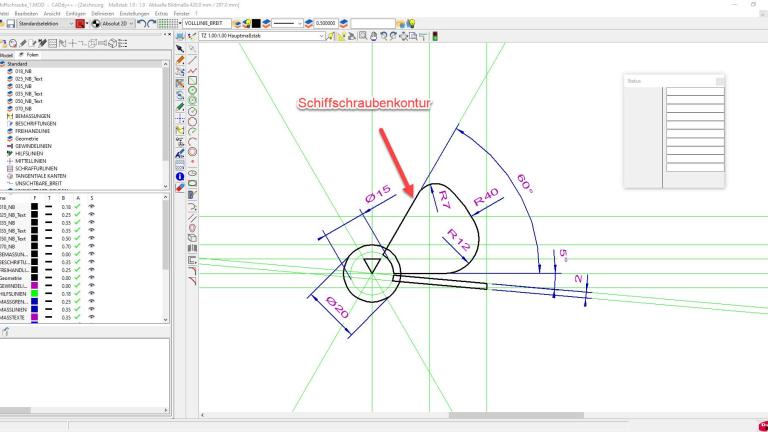
Task: Open dropdown arrow beside red search icon
Action: click(x=87, y=24)
